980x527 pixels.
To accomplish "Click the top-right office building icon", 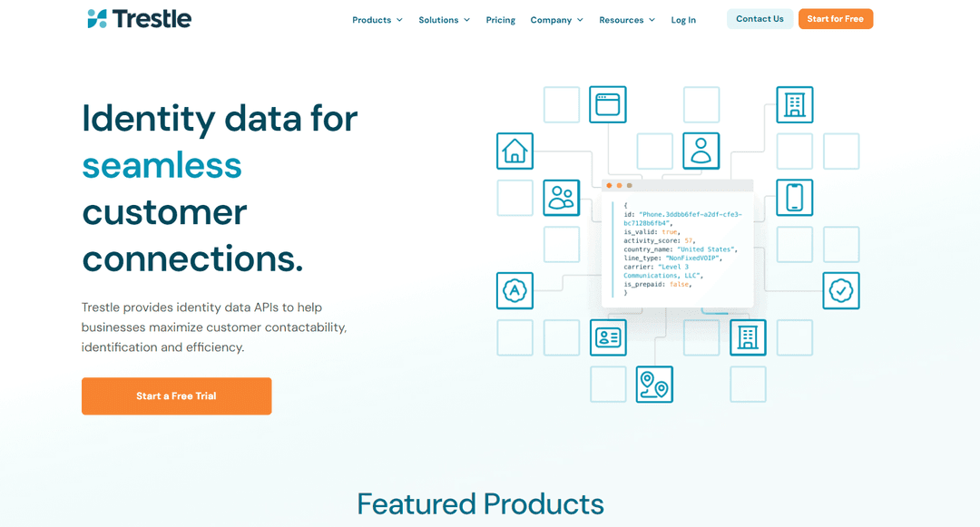I will pos(794,104).
